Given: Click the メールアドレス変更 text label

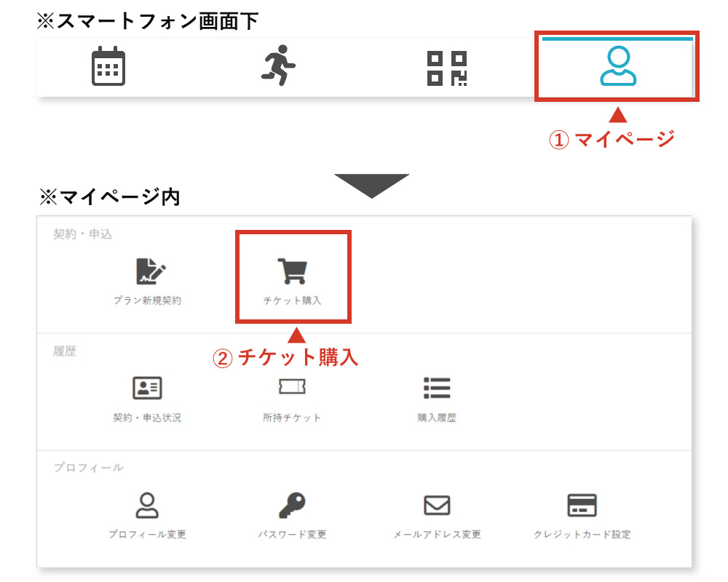Looking at the screenshot, I should click(x=437, y=535).
